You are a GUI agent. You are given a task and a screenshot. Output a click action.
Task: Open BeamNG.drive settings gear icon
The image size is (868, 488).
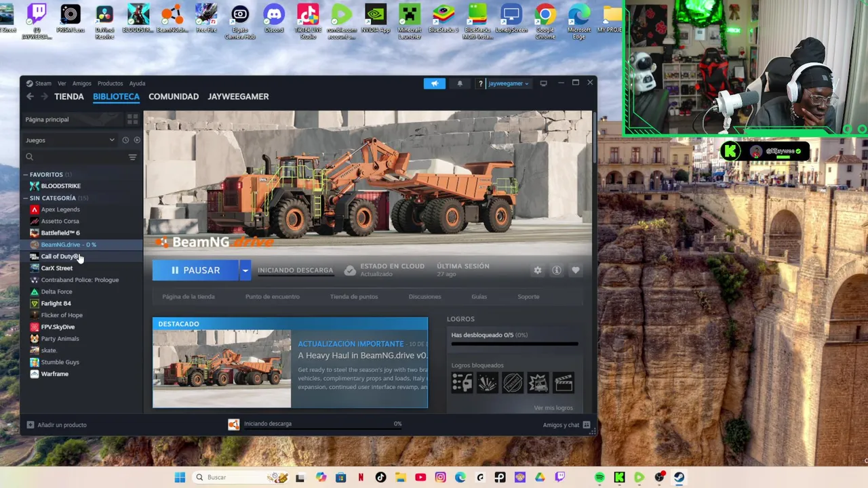(538, 270)
